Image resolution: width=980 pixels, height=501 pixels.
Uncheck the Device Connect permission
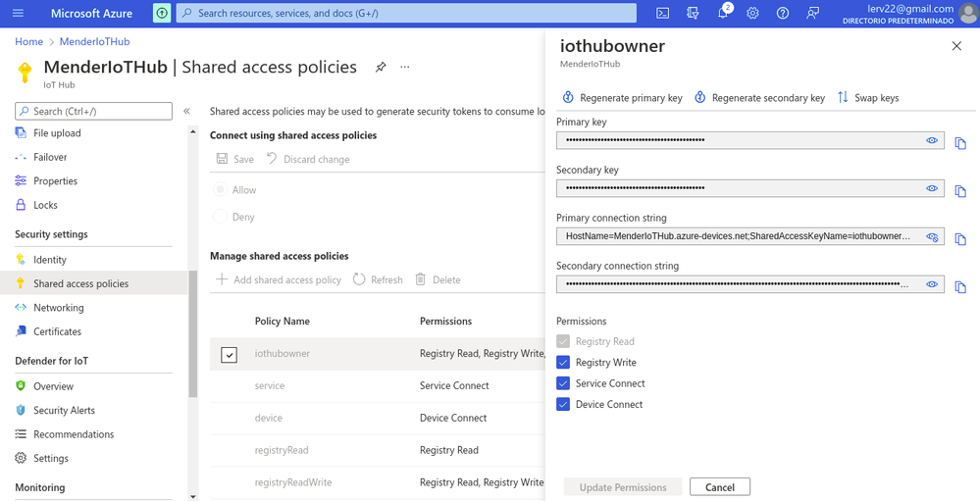coord(563,404)
